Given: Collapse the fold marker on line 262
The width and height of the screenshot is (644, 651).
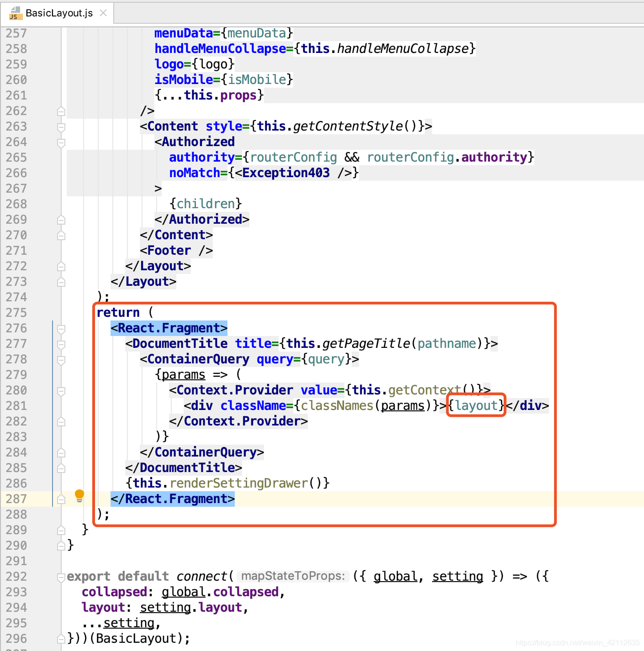Looking at the screenshot, I should click(x=61, y=111).
